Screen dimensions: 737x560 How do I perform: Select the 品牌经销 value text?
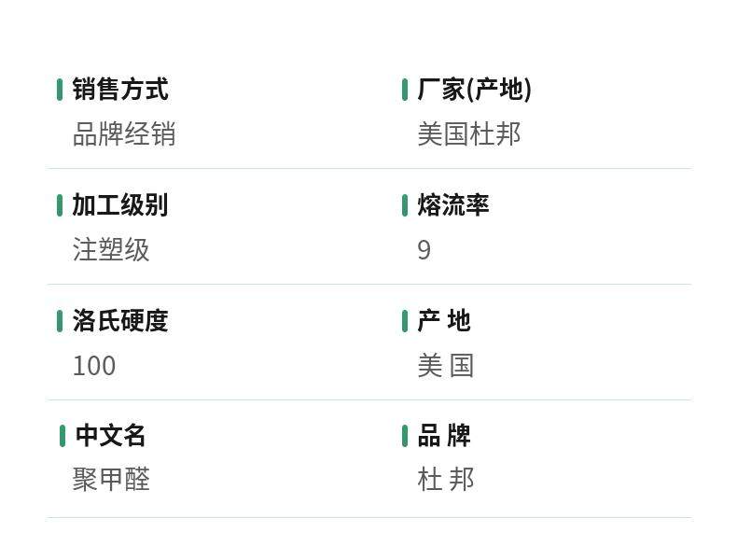[124, 134]
